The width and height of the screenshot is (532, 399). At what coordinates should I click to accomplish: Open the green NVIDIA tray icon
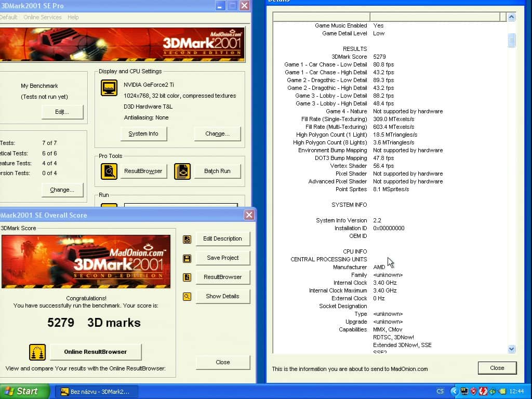pyautogui.click(x=502, y=392)
